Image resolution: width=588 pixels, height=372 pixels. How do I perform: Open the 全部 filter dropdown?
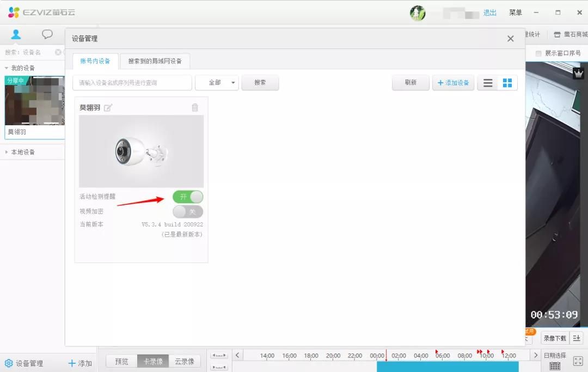coord(217,82)
